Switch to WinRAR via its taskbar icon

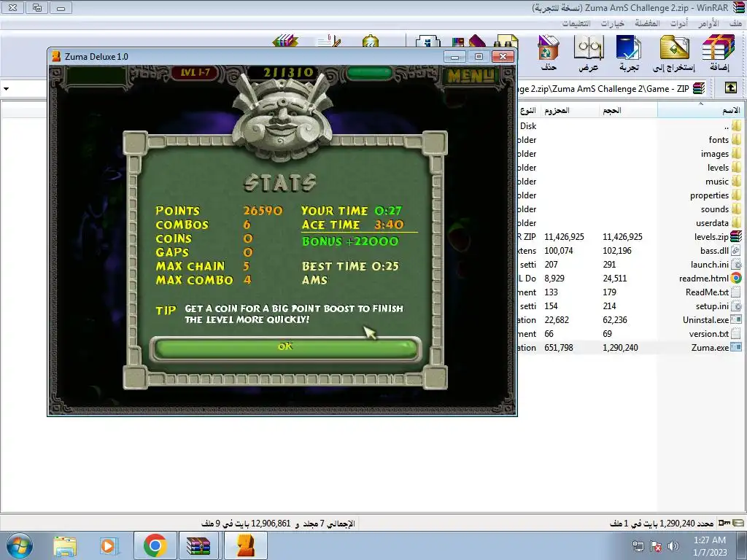(x=198, y=546)
